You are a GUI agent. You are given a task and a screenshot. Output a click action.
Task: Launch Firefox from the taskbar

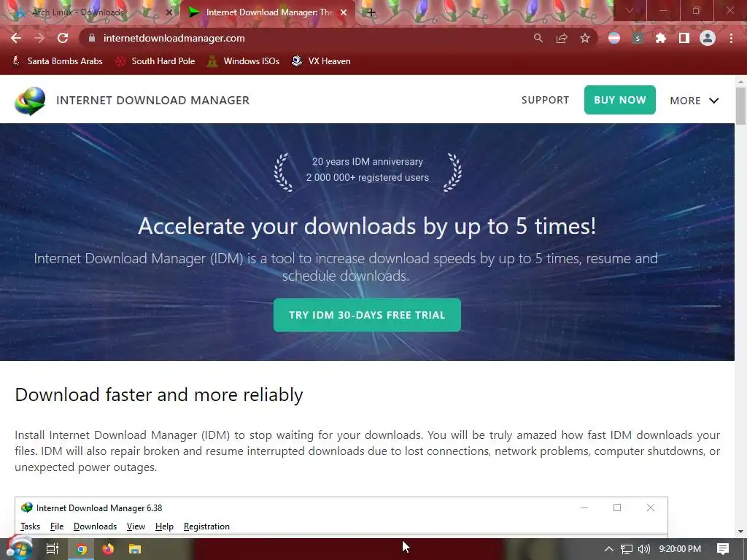(108, 549)
